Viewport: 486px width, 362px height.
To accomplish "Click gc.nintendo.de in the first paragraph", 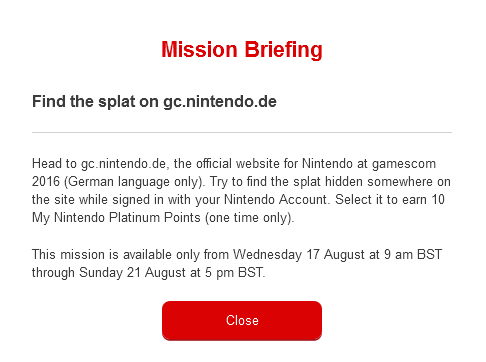I will point(123,164).
